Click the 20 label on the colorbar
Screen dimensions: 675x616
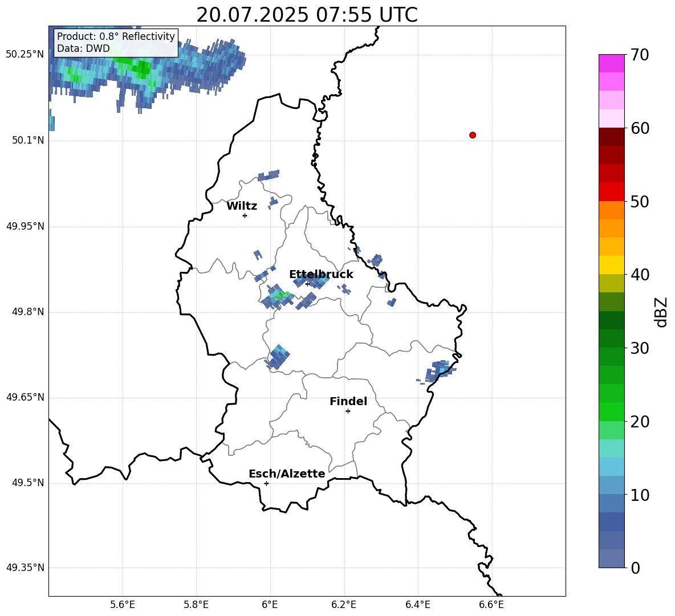point(640,422)
